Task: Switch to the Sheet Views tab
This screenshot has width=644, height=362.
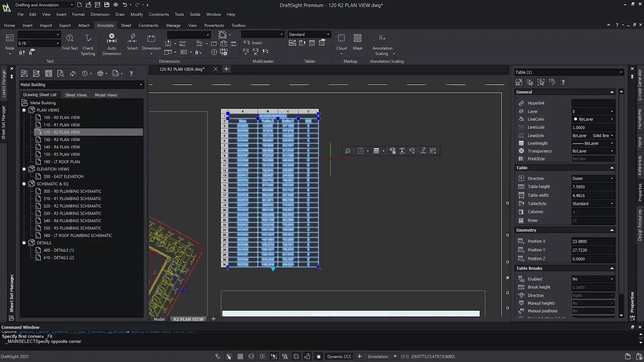Action: point(76,95)
